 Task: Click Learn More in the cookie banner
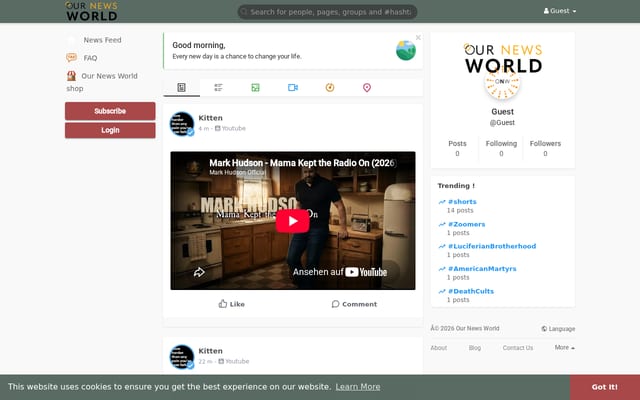click(x=358, y=387)
